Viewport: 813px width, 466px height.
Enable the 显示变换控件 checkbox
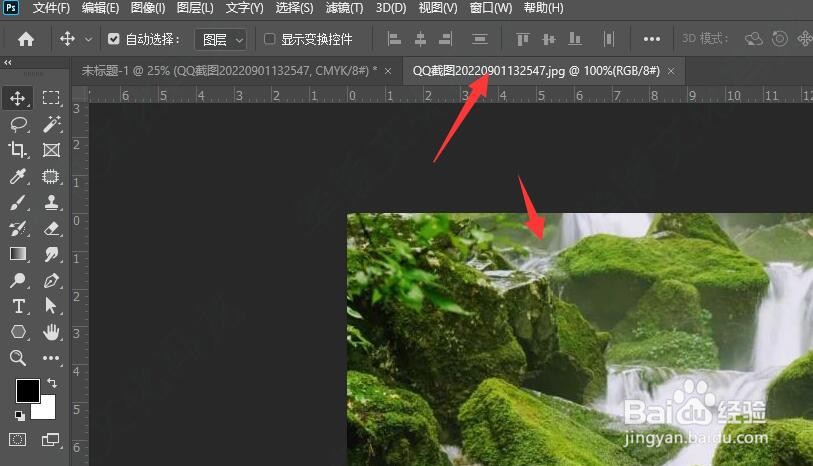(x=270, y=39)
